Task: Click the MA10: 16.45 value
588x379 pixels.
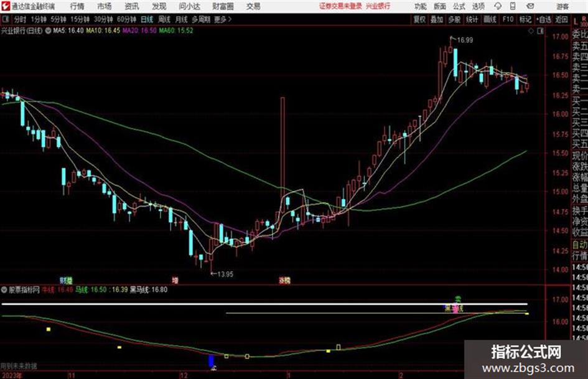Action: (x=103, y=30)
